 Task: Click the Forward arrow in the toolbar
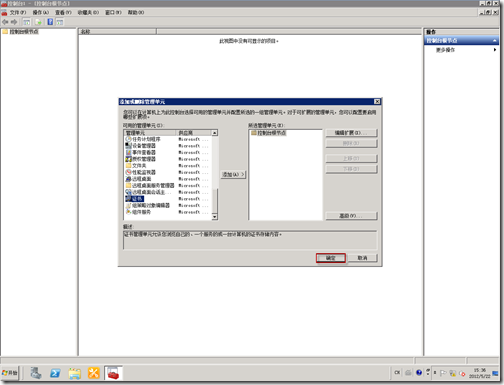point(14,22)
